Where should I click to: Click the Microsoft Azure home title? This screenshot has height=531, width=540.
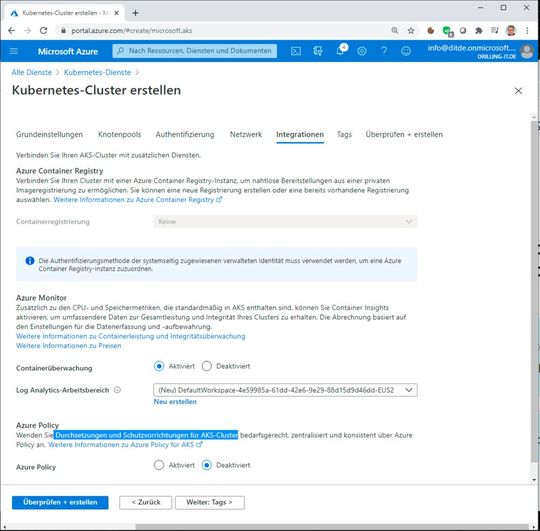click(68, 52)
